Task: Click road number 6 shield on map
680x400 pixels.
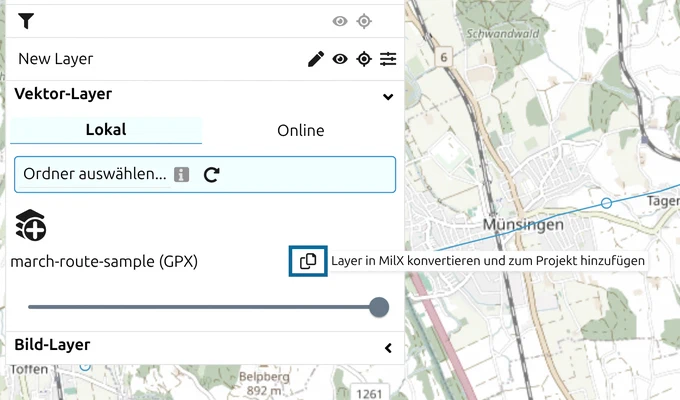Action: [x=443, y=57]
